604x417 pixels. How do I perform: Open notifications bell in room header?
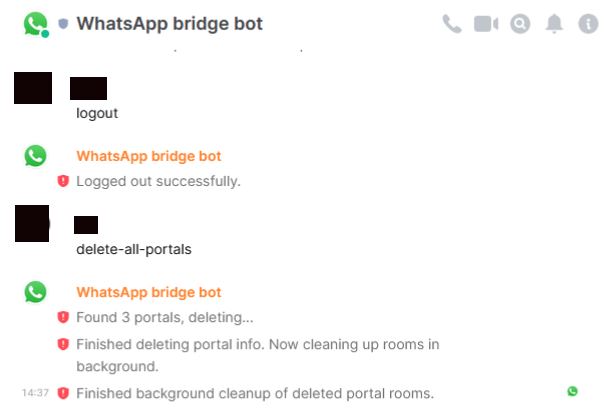554,24
